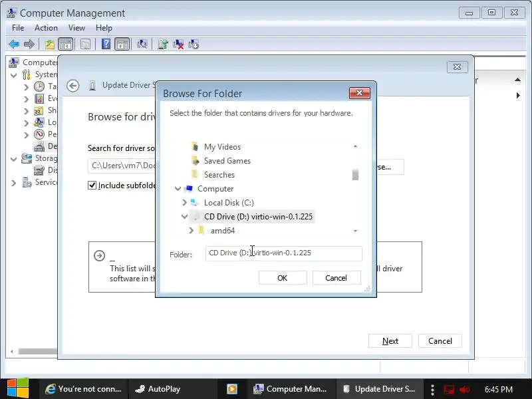Click the Update Driver Software toolbar icon
Viewport: 532px width, 399px height.
[163, 44]
